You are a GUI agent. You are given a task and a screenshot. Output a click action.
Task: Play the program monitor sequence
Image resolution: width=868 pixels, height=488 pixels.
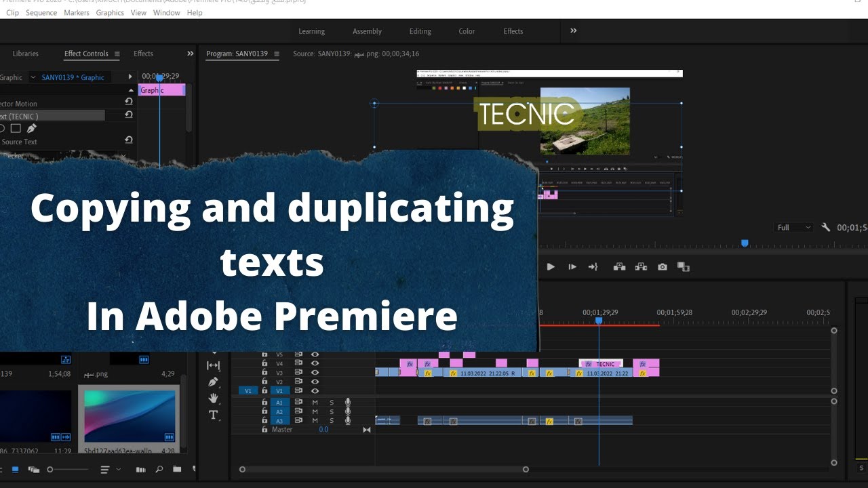(551, 267)
